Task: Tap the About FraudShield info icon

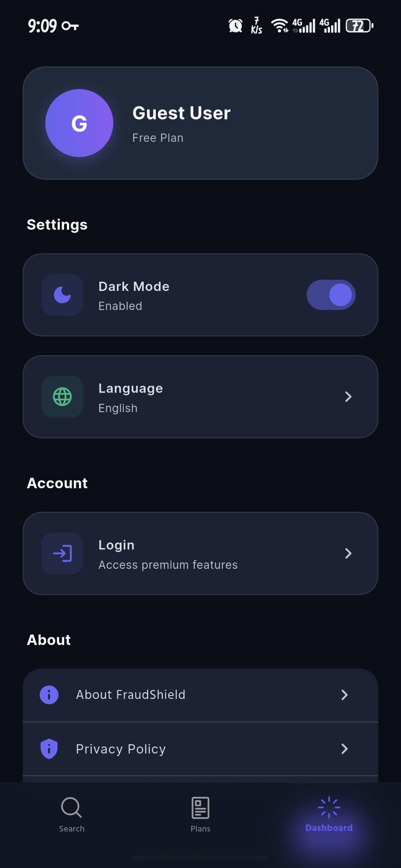Action: click(49, 695)
